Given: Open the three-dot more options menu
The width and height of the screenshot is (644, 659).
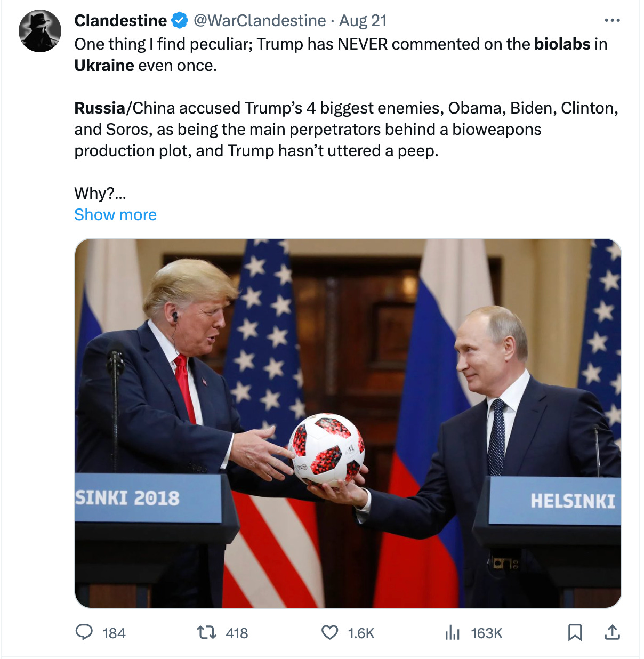Looking at the screenshot, I should click(612, 20).
